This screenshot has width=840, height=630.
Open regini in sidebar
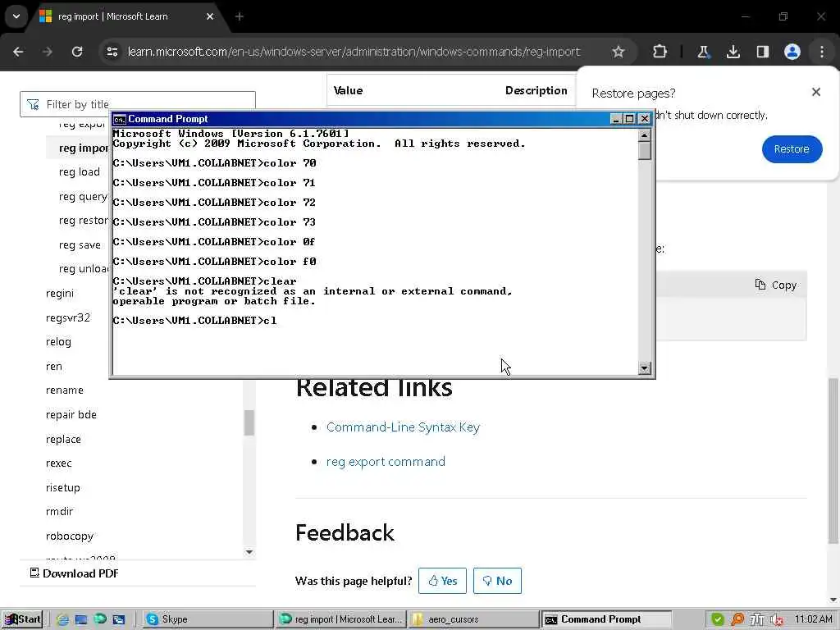tap(60, 294)
